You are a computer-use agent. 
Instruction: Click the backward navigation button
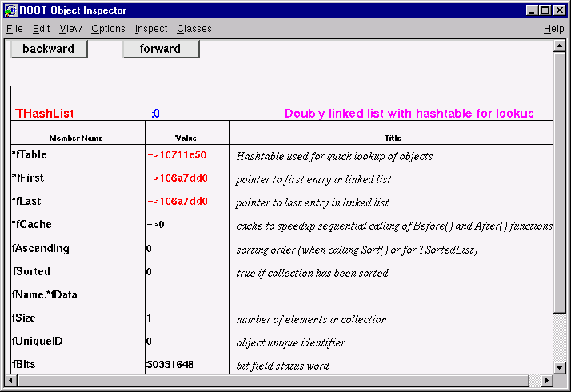(x=49, y=49)
